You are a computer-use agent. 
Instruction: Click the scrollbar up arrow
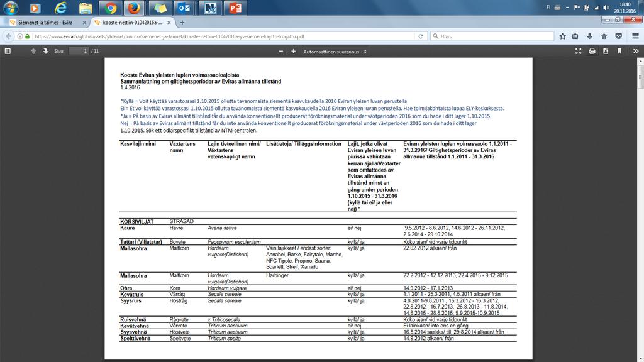[640, 61]
